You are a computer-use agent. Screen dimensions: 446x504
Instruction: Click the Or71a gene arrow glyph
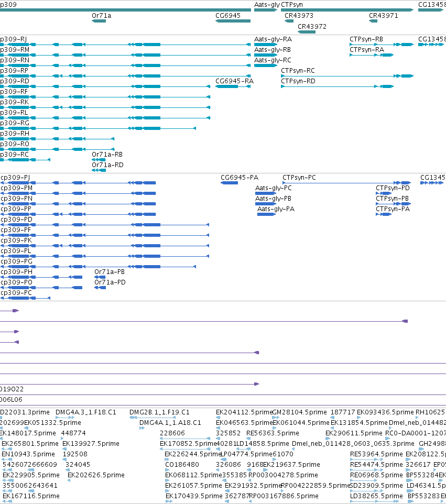click(x=99, y=21)
